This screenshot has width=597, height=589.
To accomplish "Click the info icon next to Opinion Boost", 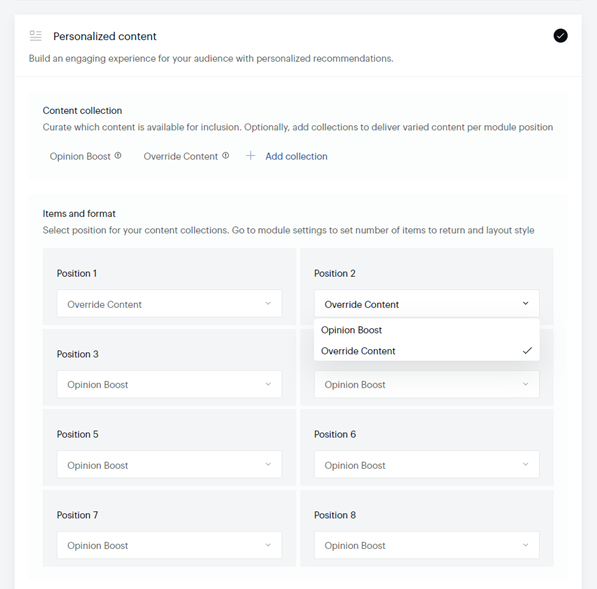I will pyautogui.click(x=118, y=155).
